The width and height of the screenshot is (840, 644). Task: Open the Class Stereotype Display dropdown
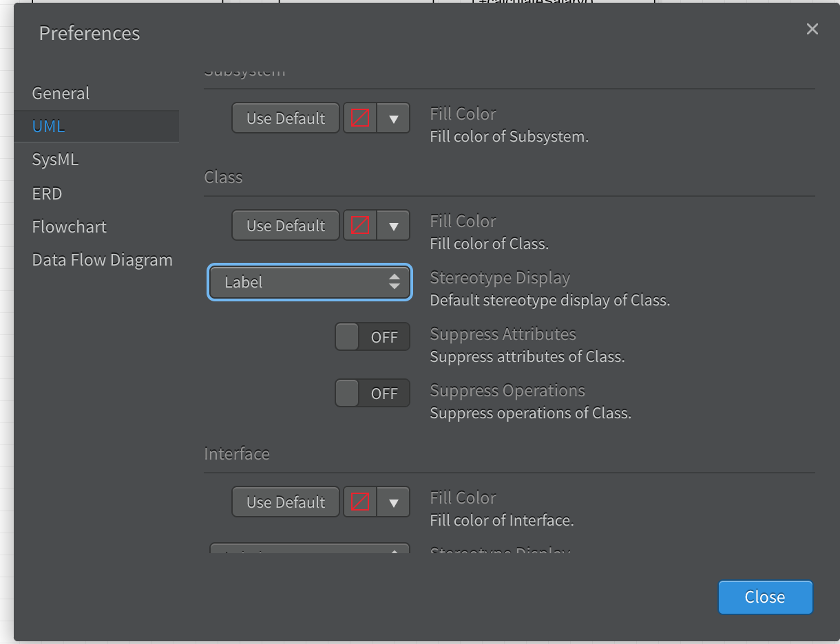(x=310, y=282)
